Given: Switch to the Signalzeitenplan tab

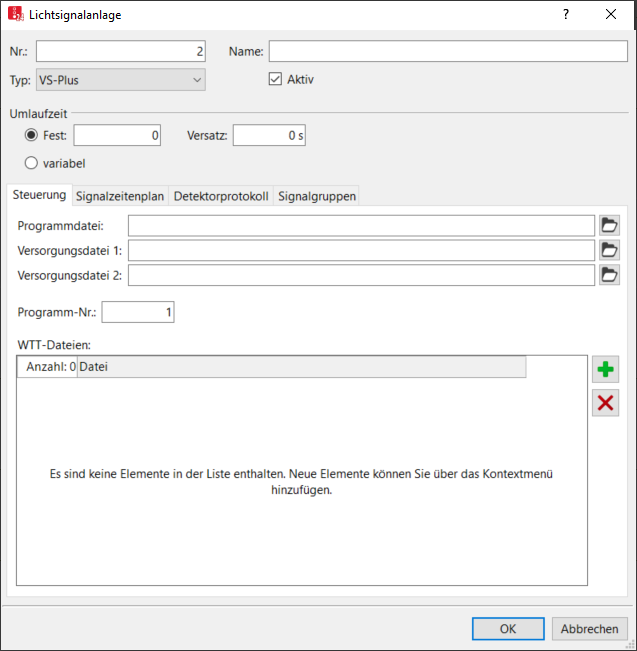Looking at the screenshot, I should [x=119, y=196].
